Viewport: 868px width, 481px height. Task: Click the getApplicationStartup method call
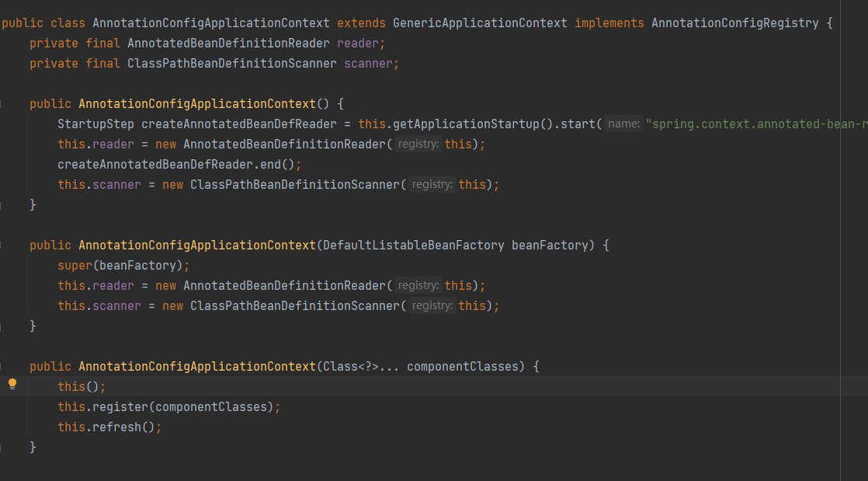point(461,124)
